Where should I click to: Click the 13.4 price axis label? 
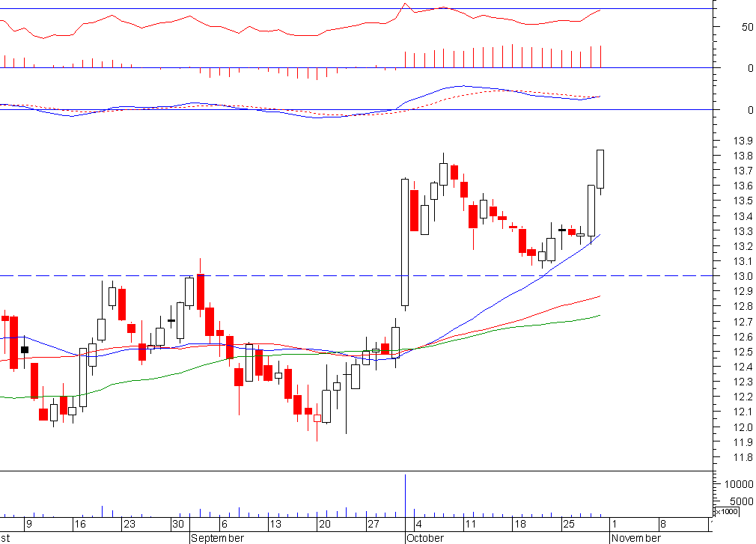pyautogui.click(x=743, y=216)
